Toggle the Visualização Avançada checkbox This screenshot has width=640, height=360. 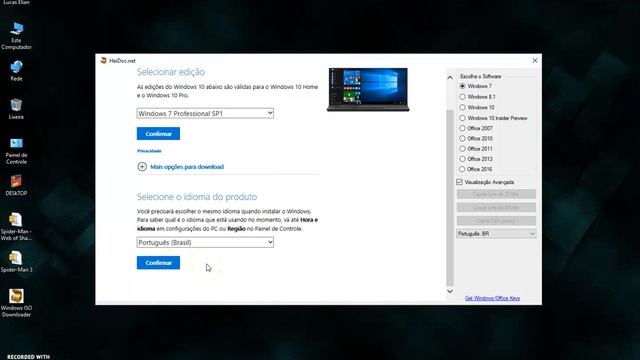[460, 182]
